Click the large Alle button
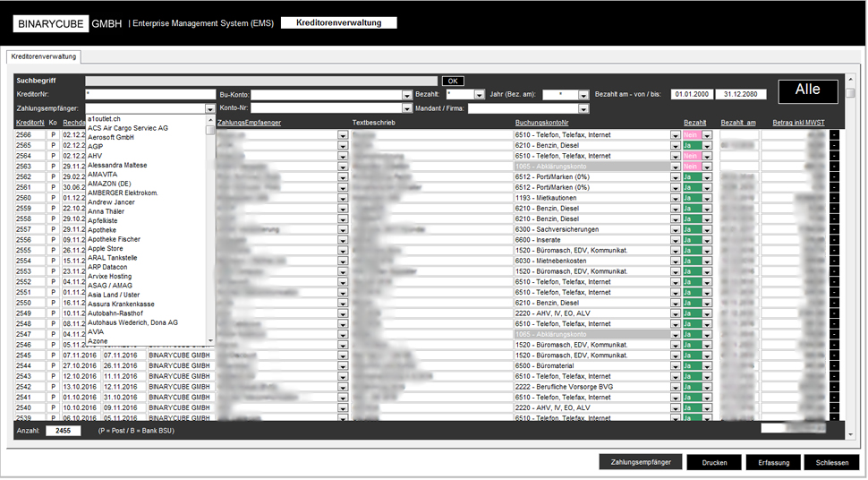 point(807,90)
